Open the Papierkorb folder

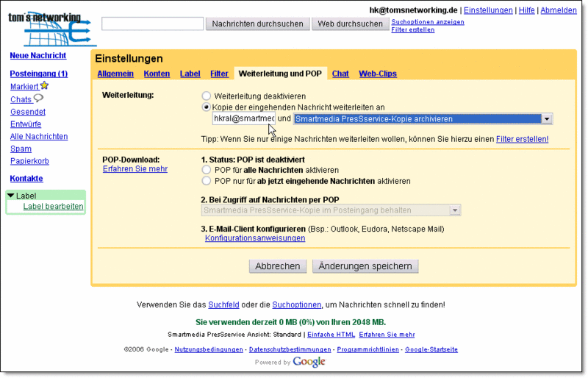pyautogui.click(x=29, y=161)
